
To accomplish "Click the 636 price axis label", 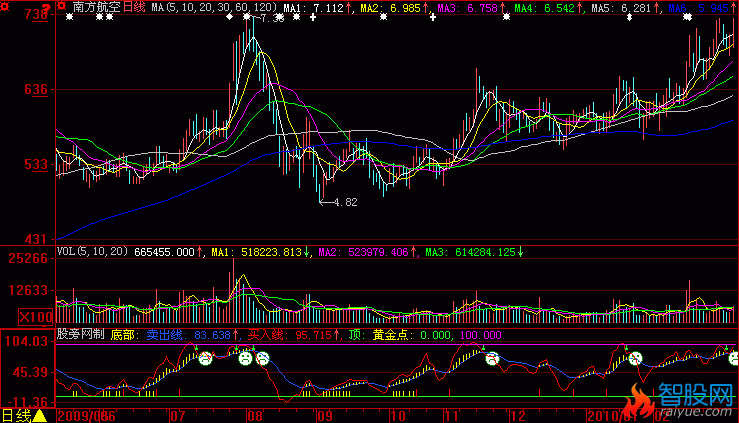I will pos(36,89).
